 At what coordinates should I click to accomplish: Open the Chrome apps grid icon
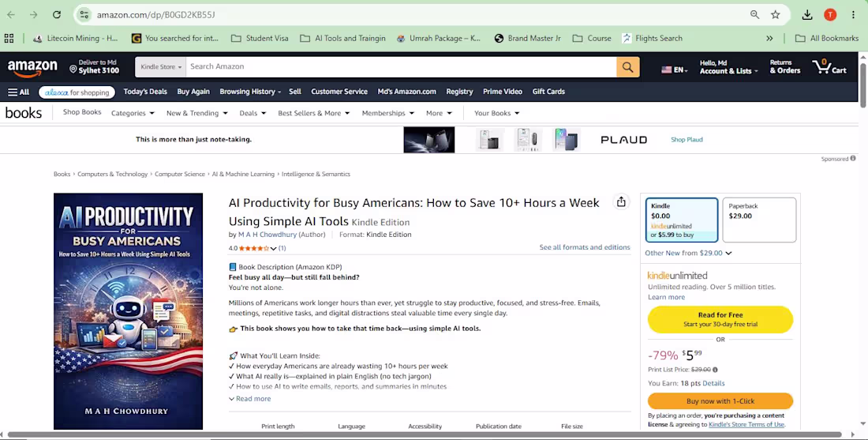pos(9,38)
